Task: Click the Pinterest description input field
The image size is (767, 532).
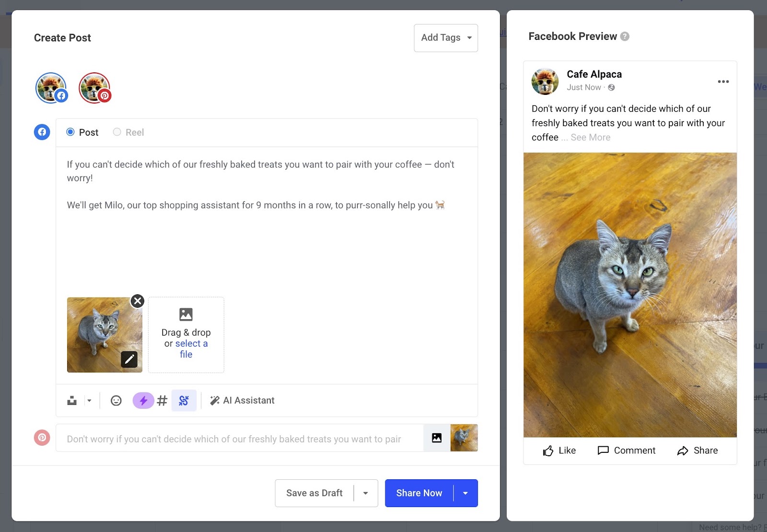Action: click(240, 438)
